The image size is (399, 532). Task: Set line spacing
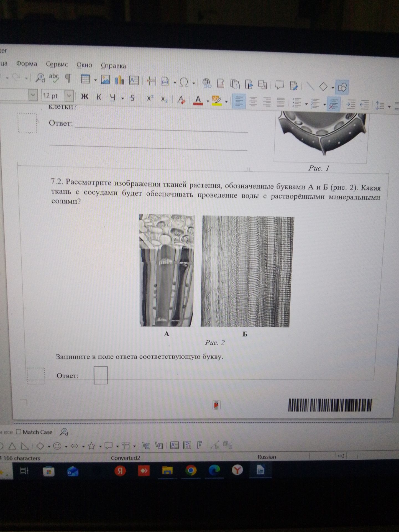380,106
